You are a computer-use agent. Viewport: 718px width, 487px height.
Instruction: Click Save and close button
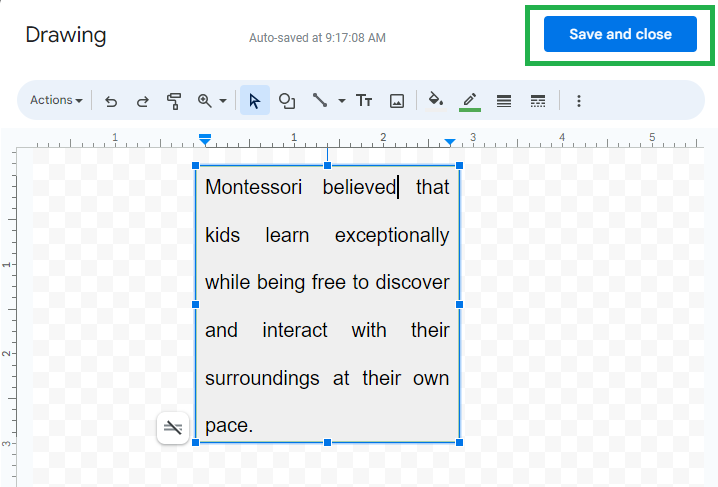620,34
